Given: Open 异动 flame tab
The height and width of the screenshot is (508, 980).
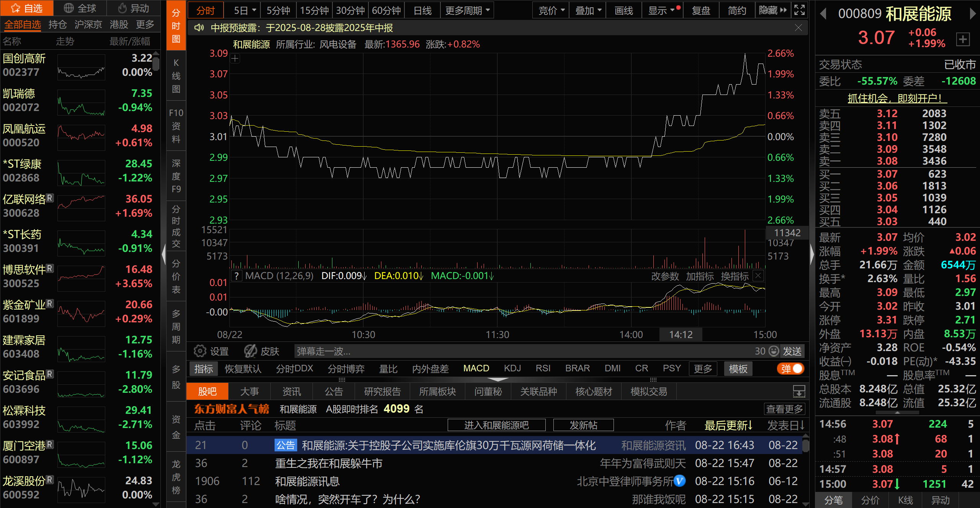Looking at the screenshot, I should click(x=133, y=8).
